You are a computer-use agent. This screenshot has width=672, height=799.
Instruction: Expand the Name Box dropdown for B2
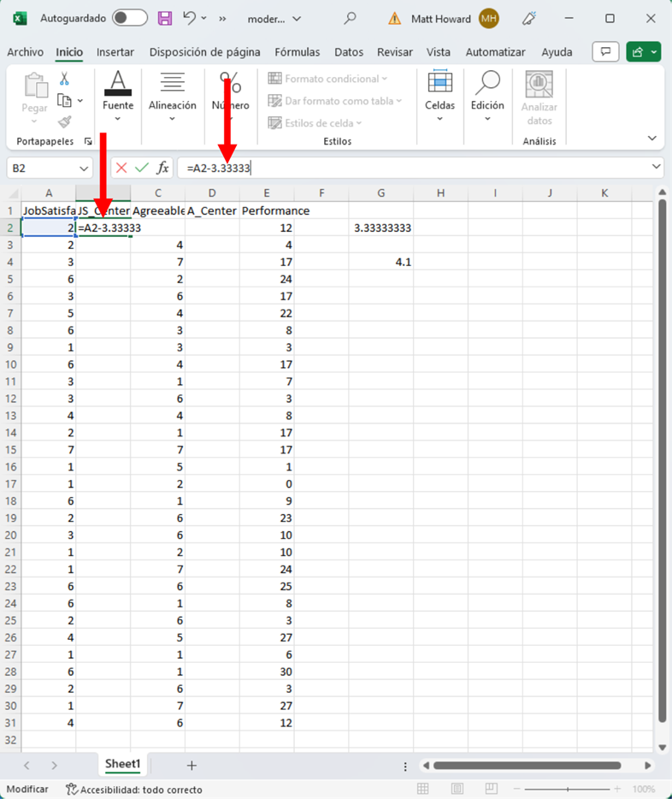coord(84,169)
